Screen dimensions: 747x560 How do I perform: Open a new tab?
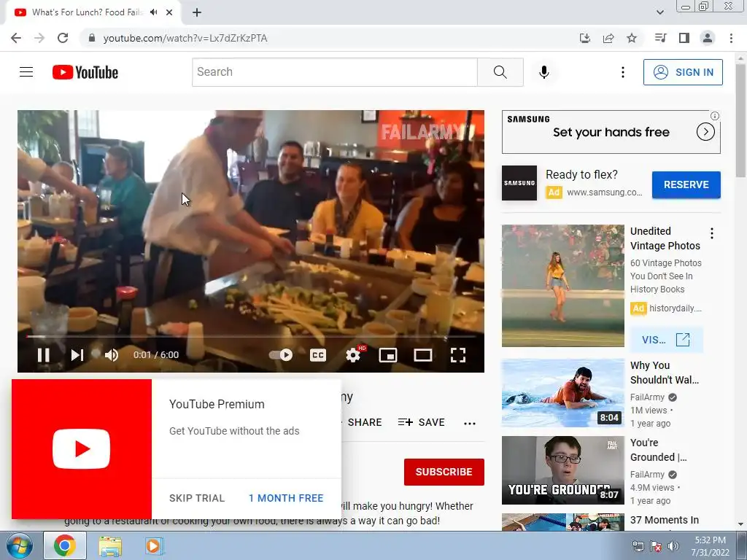(x=197, y=12)
